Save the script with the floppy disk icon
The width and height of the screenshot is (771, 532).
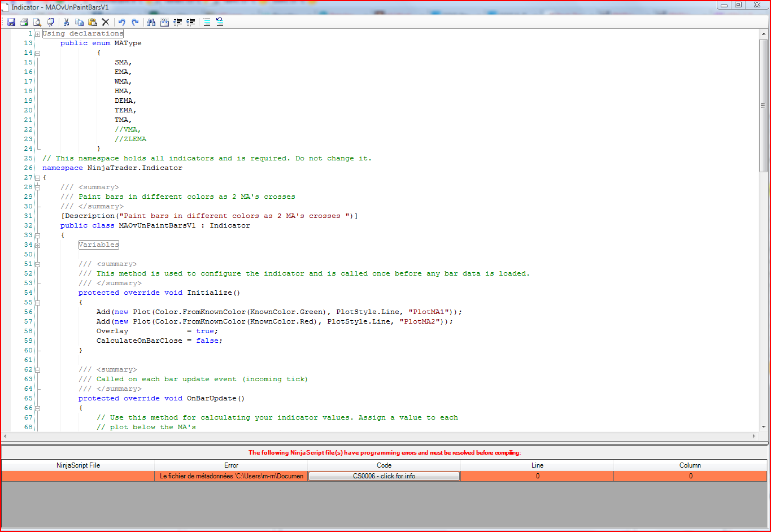[x=11, y=22]
